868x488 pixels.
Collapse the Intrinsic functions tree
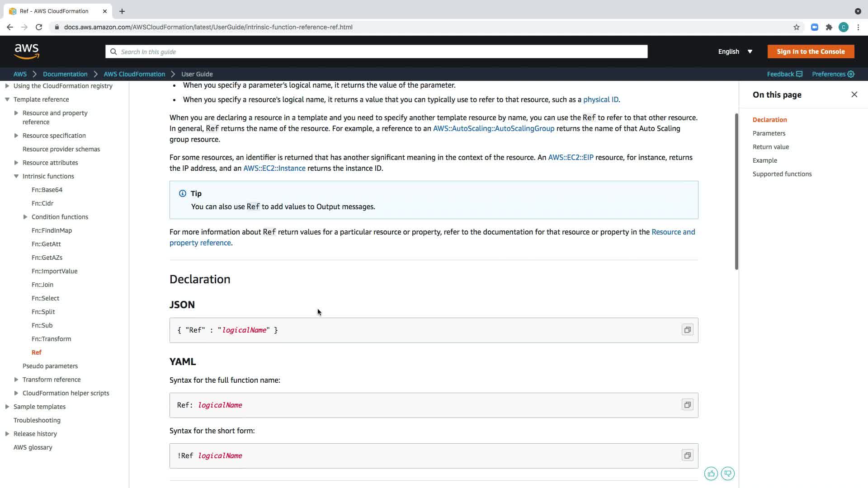click(16, 176)
